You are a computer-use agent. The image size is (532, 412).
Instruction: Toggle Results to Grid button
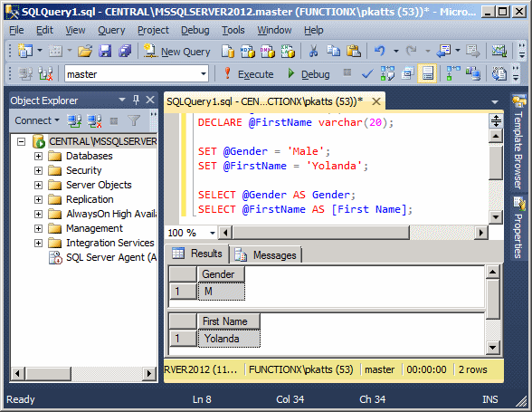pyautogui.click(x=427, y=73)
